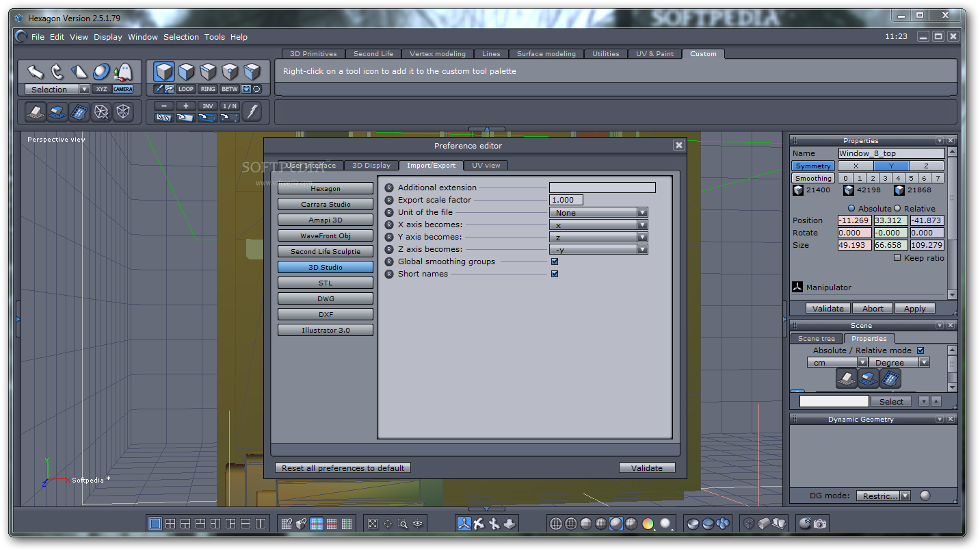Click rectangle selection marquee icon
Viewport: 980px width, 551px height.
pos(246,89)
